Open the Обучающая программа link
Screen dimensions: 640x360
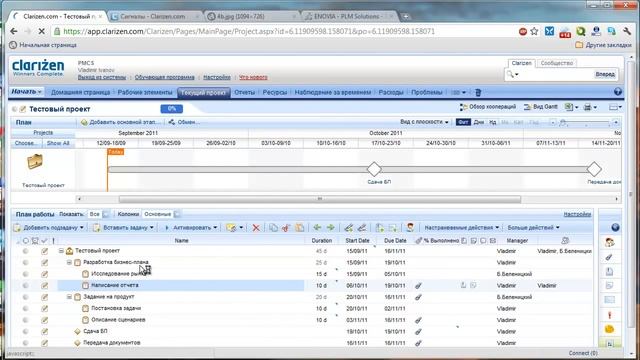(x=164, y=77)
